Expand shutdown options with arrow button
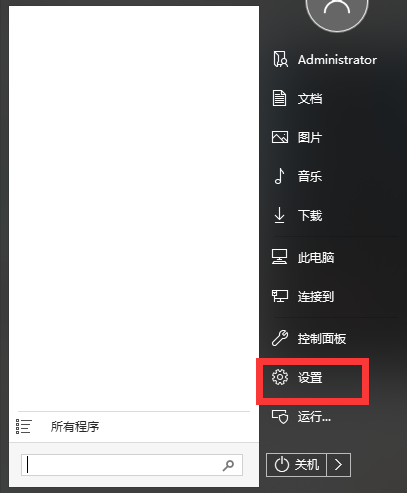Screen dimensions: 407x493 point(338,464)
